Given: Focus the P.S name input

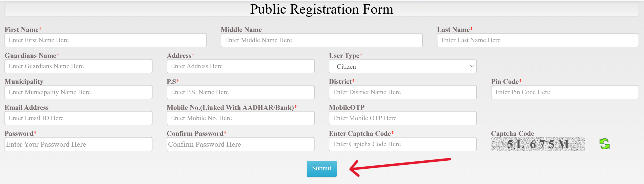Looking at the screenshot, I should [x=240, y=92].
